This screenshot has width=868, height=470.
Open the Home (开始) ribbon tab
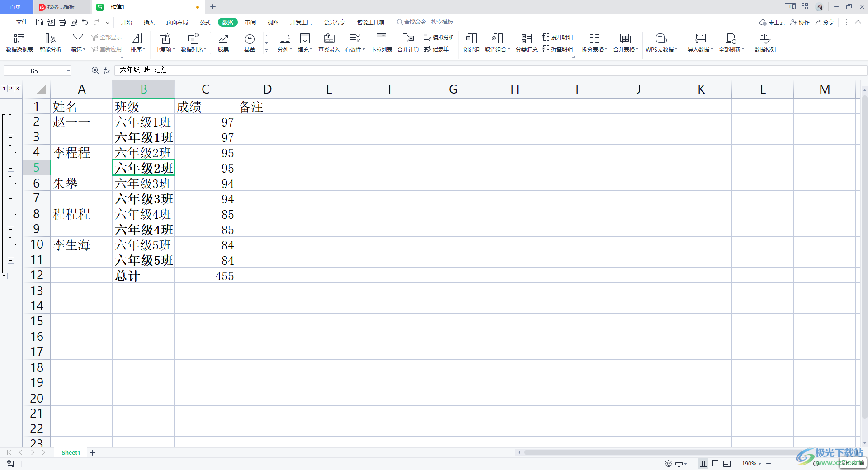point(127,22)
